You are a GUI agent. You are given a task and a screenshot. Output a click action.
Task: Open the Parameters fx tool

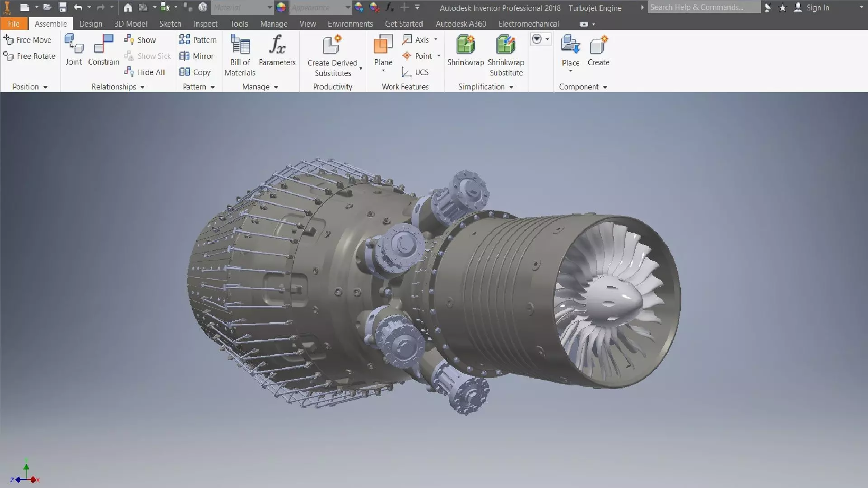(277, 50)
